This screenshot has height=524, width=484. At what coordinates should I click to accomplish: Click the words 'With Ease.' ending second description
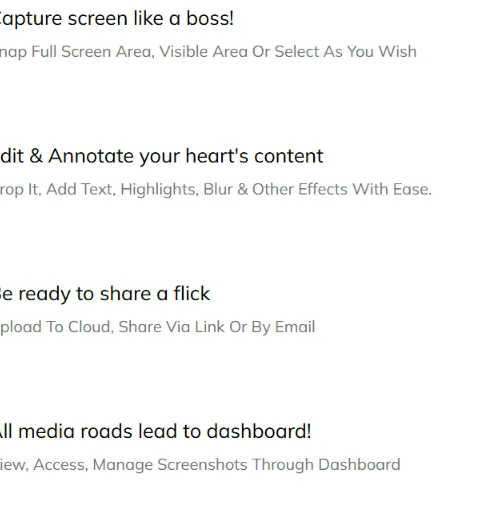pos(392,189)
